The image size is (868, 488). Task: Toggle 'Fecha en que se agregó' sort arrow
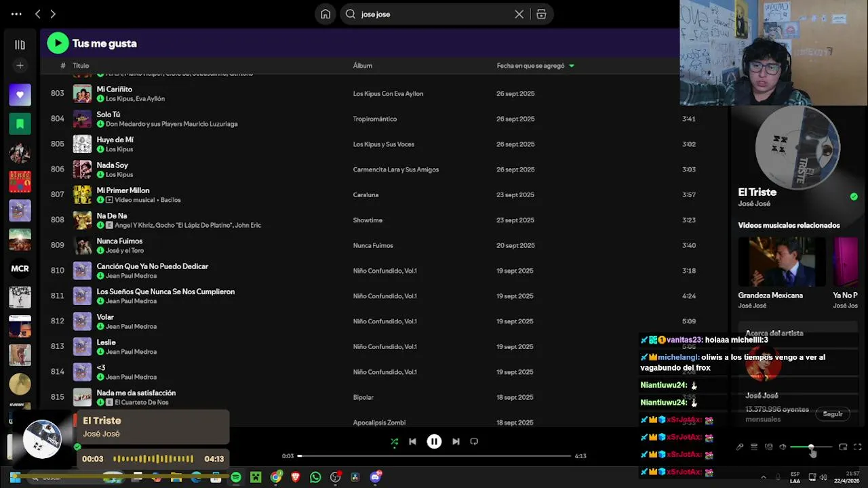click(572, 66)
